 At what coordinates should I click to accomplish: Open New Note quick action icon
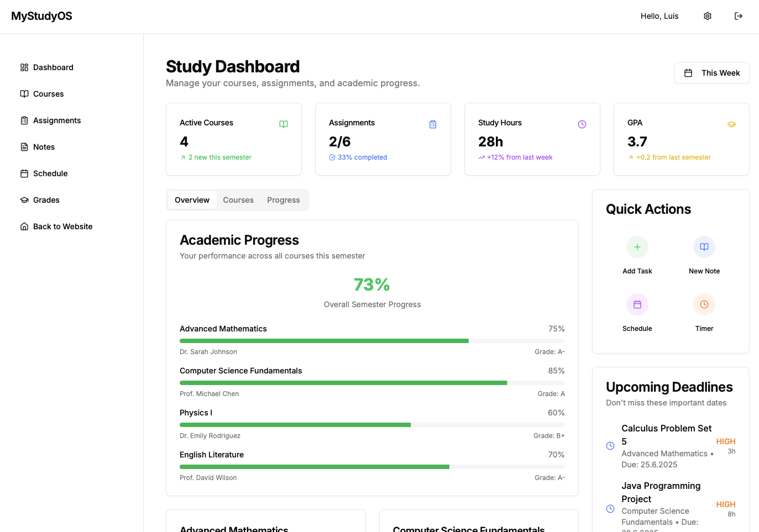coord(704,247)
